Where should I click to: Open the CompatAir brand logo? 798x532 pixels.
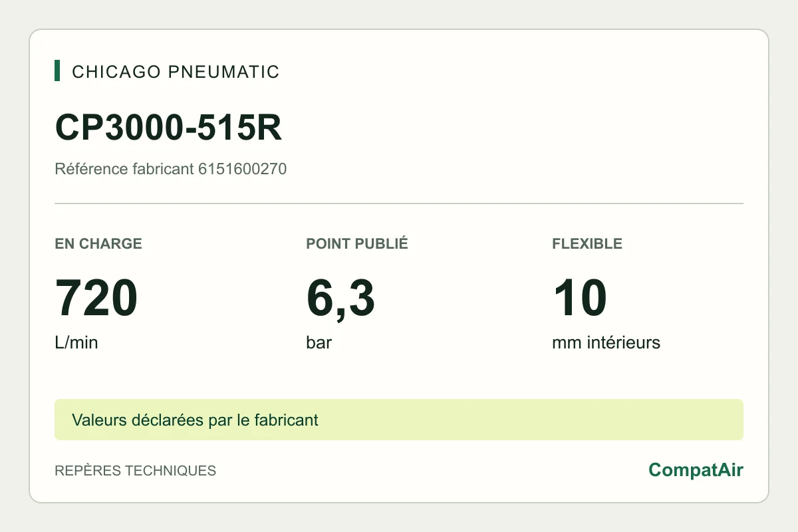click(x=696, y=470)
